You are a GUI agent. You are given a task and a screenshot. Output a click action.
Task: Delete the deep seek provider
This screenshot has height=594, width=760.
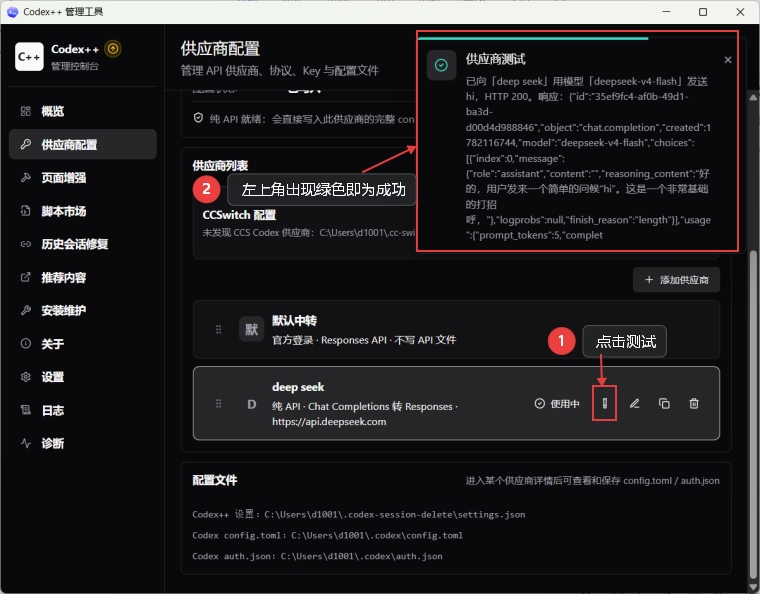click(694, 404)
